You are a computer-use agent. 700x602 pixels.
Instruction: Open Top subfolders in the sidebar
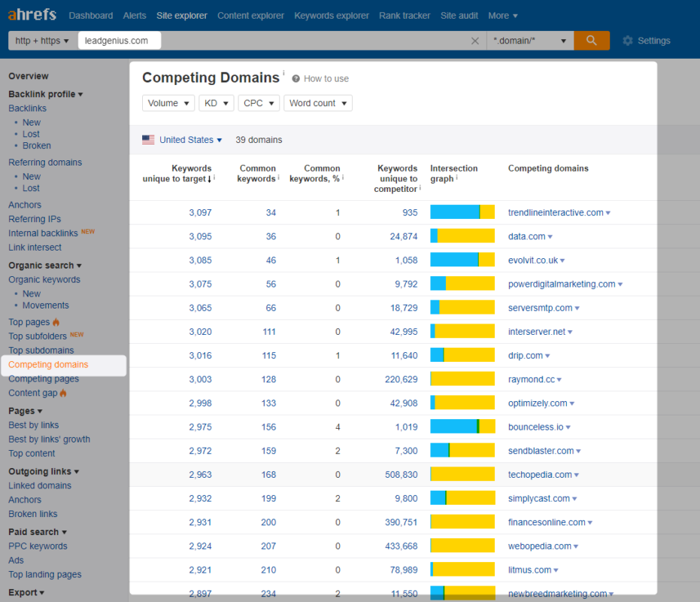37,336
